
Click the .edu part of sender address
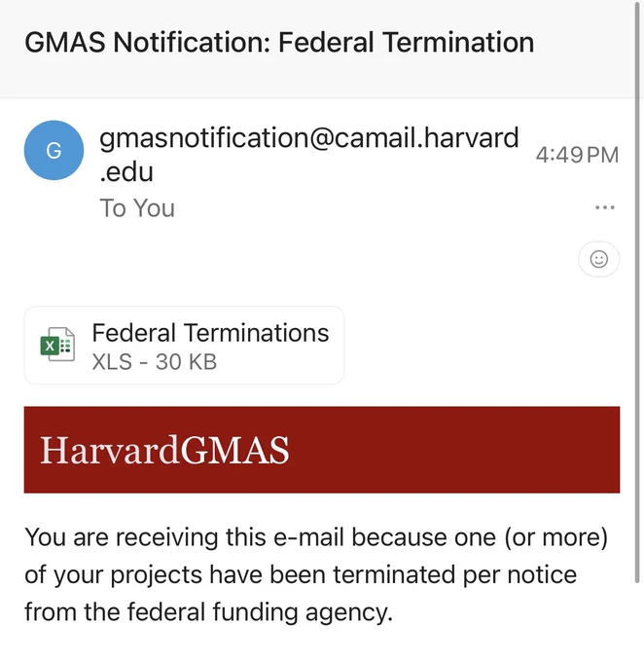pyautogui.click(x=126, y=172)
